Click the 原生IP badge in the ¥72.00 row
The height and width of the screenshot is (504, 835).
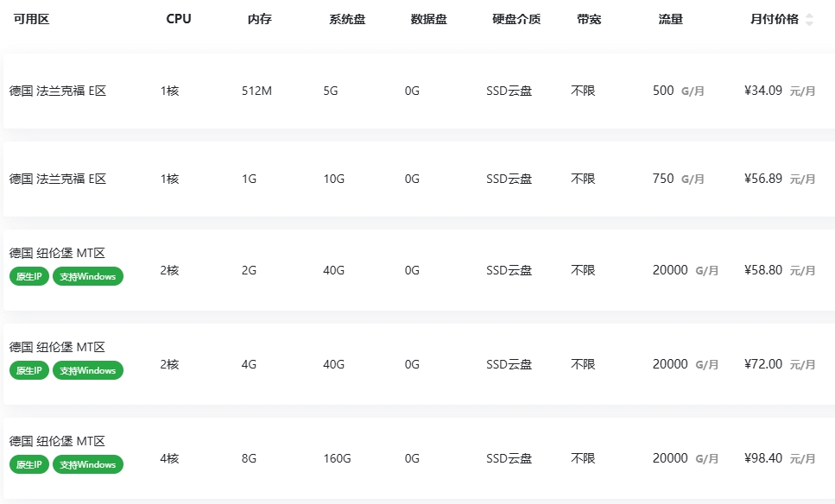pos(28,371)
